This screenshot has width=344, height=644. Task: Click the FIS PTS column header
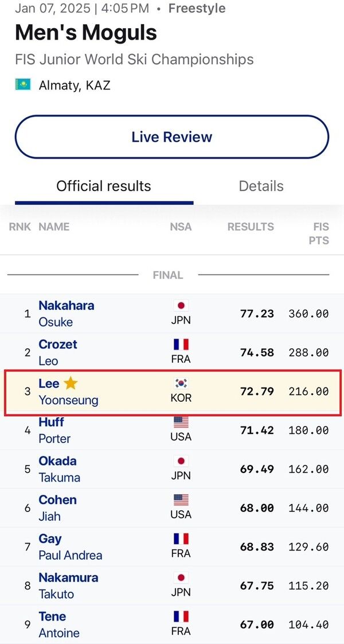click(x=318, y=234)
